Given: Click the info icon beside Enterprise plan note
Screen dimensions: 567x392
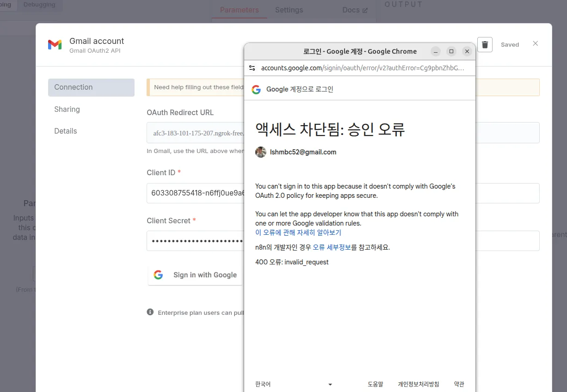Looking at the screenshot, I should (150, 312).
